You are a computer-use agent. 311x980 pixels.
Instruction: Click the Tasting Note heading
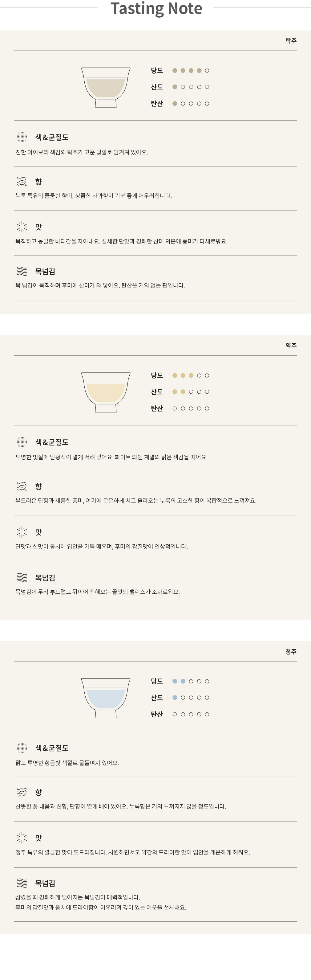point(156,8)
